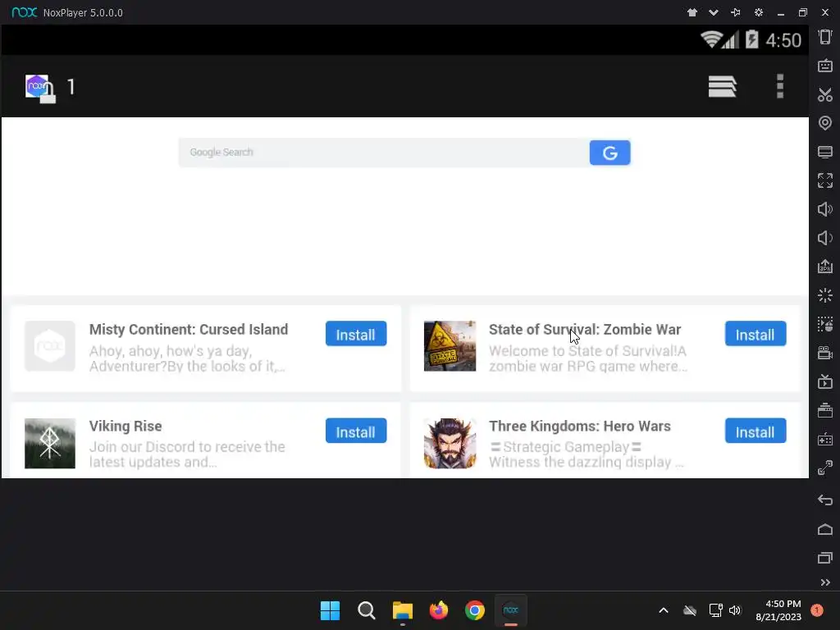This screenshot has width=840, height=630.
Task: Click the Android recent apps icon
Action: [825, 558]
